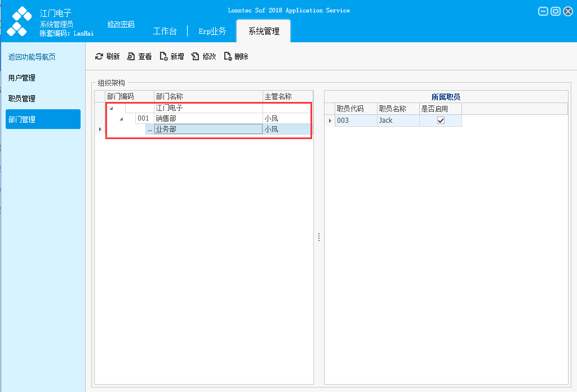
Task: Click the 系统管理员 user label
Action: coord(56,24)
